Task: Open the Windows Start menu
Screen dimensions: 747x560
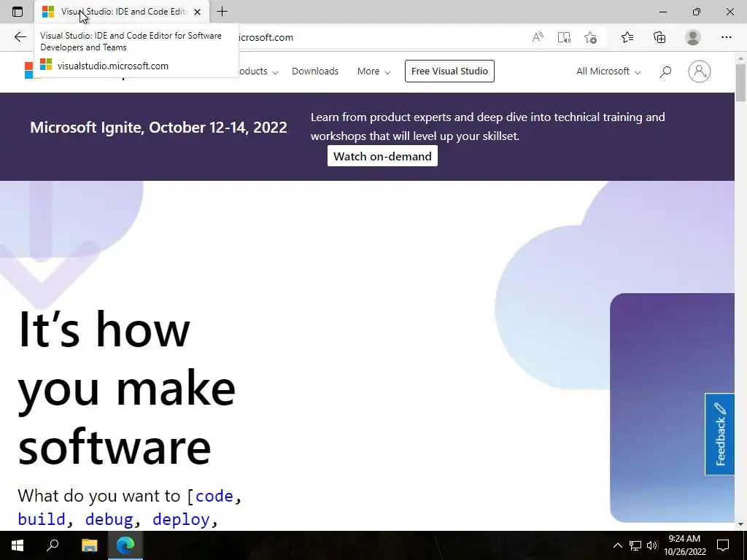Action: click(18, 545)
